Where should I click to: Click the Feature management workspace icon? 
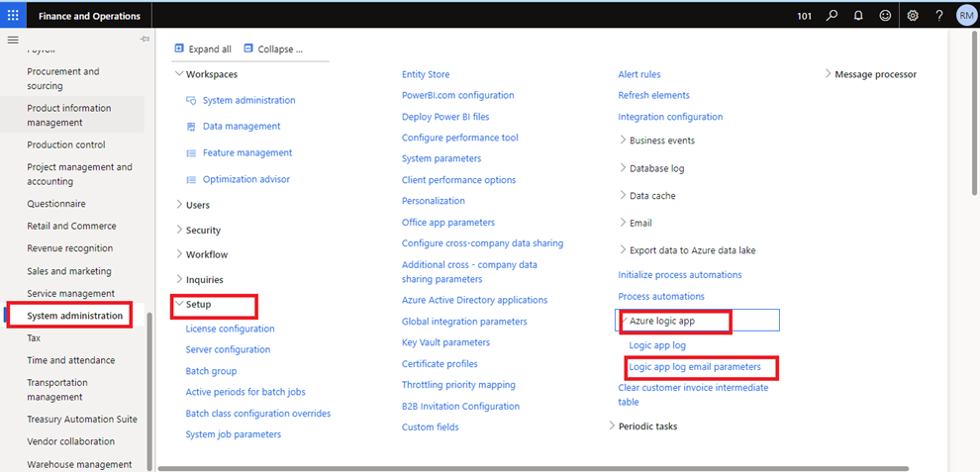coord(192,152)
